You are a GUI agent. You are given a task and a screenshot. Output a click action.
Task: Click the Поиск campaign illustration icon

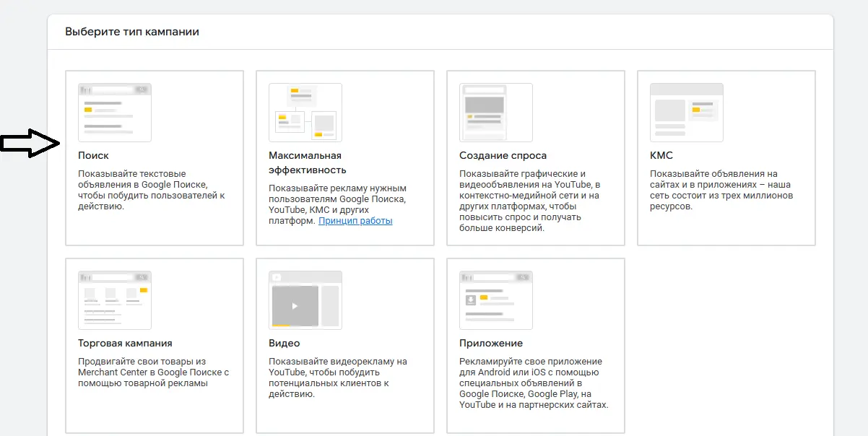[114, 112]
